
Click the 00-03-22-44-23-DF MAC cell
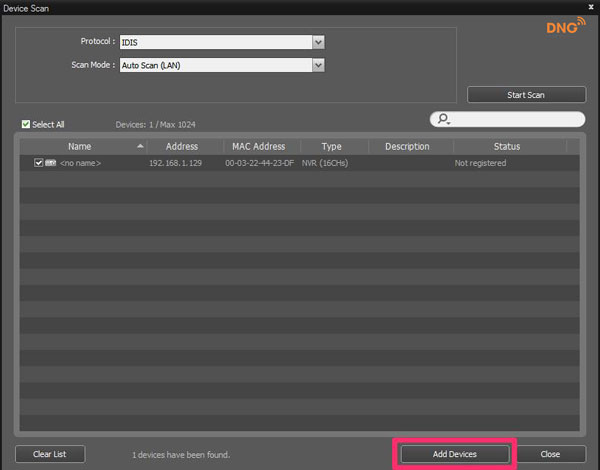(259, 163)
